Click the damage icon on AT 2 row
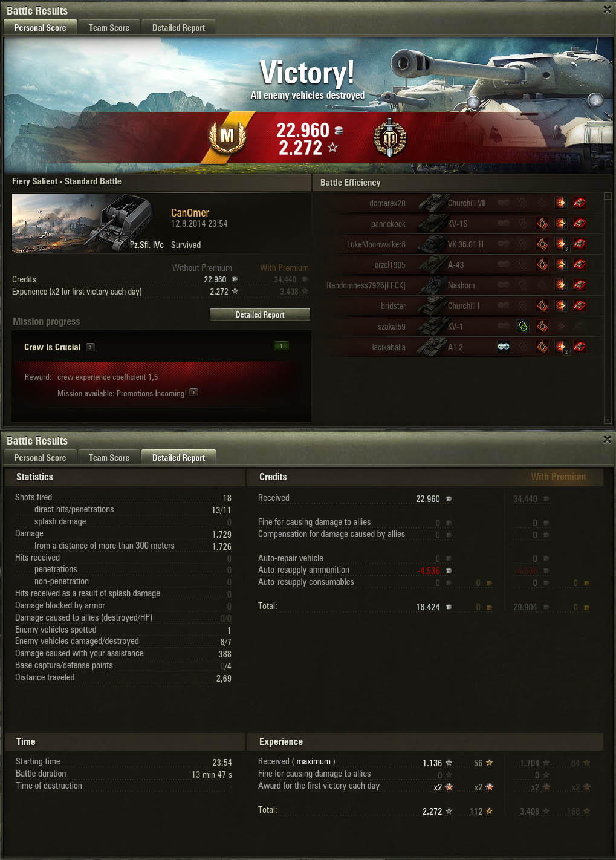 (561, 347)
